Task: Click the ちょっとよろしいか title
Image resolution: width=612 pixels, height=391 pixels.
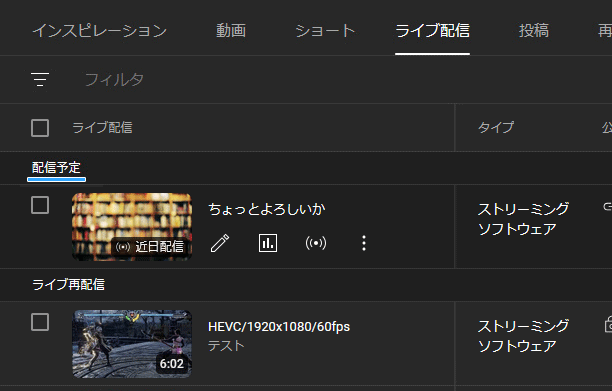Action: pos(267,209)
